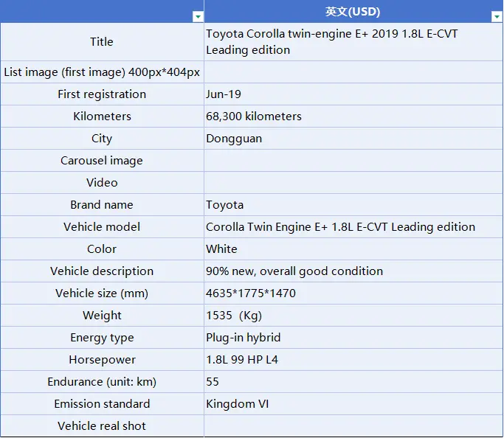Select the Carousel image label cell
The width and height of the screenshot is (504, 438).
click(x=102, y=161)
